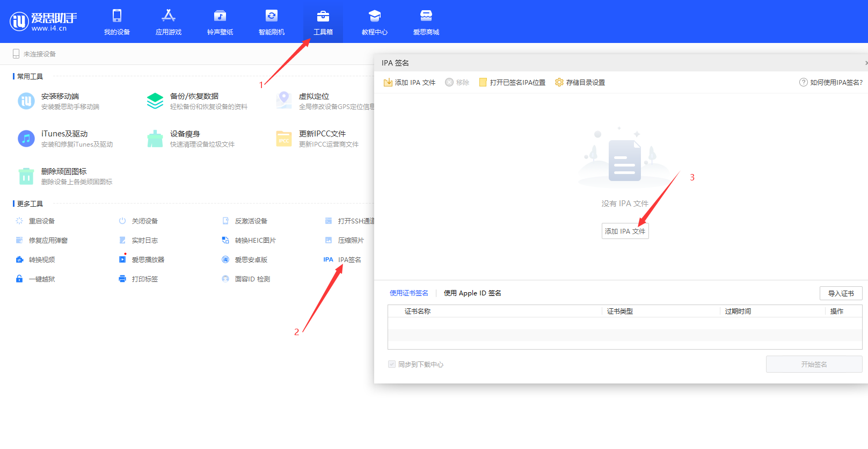Open the 面容ID 检测 tool
The image size is (868, 449).
246,279
